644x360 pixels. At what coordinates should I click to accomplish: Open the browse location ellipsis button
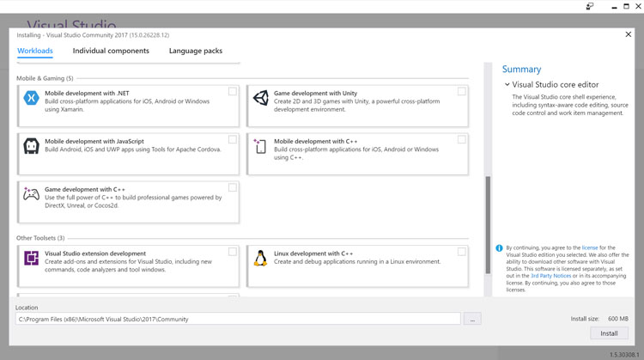click(x=472, y=319)
